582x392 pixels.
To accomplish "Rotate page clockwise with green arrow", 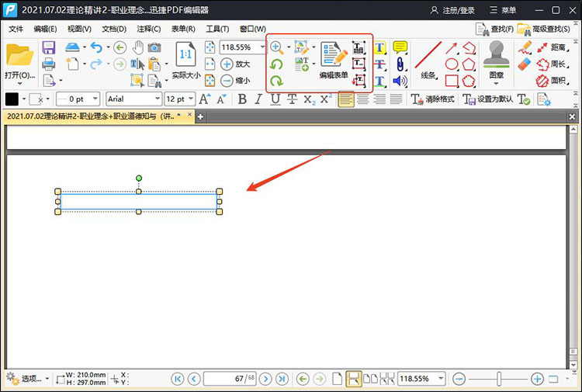I will (276, 81).
